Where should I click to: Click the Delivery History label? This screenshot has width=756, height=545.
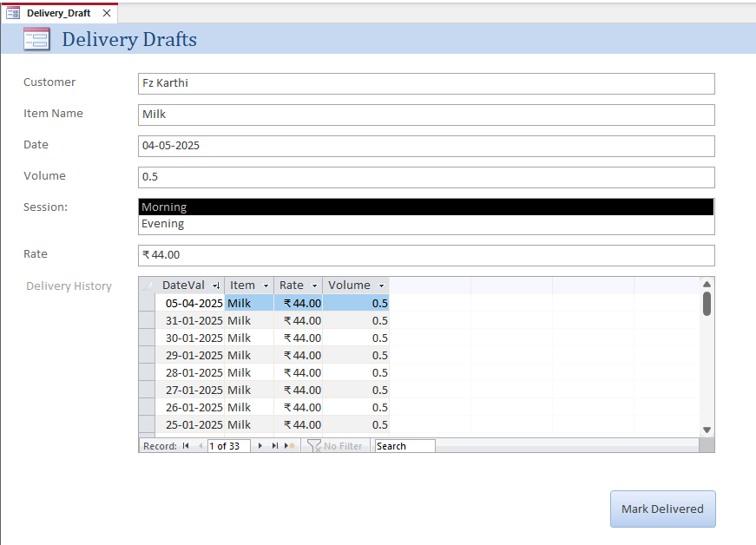tap(69, 286)
